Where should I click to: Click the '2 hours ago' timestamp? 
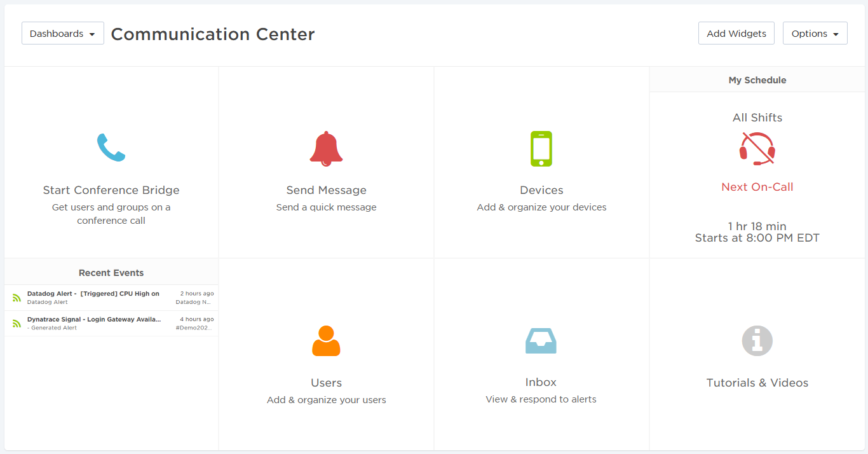[x=197, y=294]
